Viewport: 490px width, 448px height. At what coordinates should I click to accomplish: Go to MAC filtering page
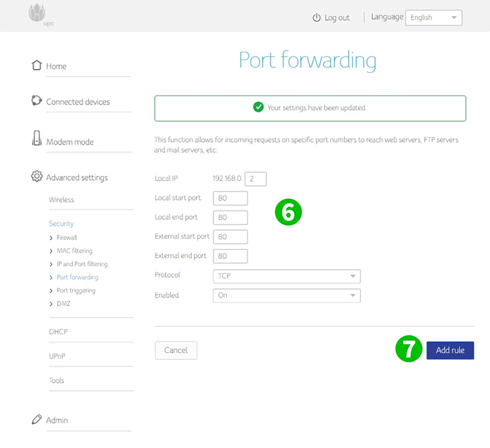[x=74, y=251]
